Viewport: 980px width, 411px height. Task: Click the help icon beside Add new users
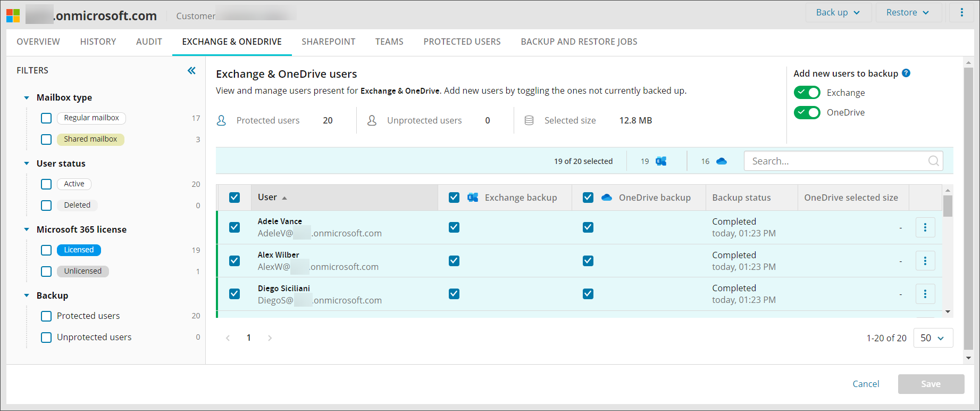pos(906,73)
